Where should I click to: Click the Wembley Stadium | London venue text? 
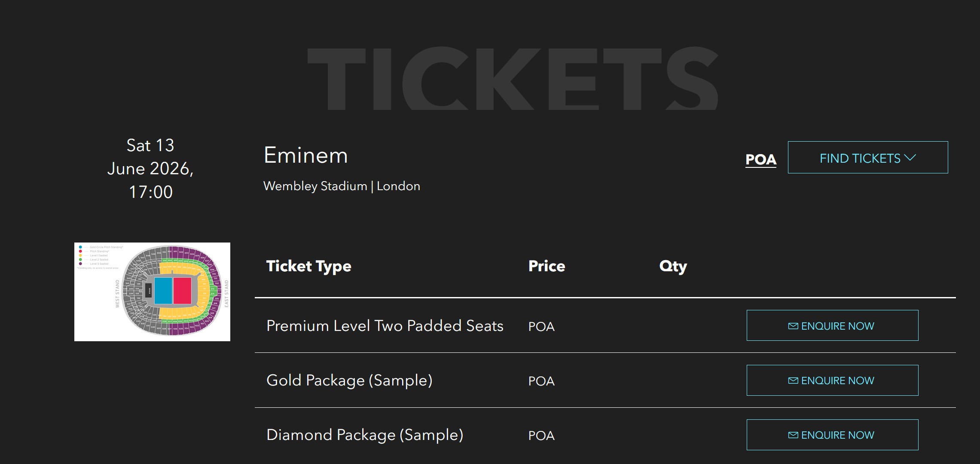click(x=342, y=186)
